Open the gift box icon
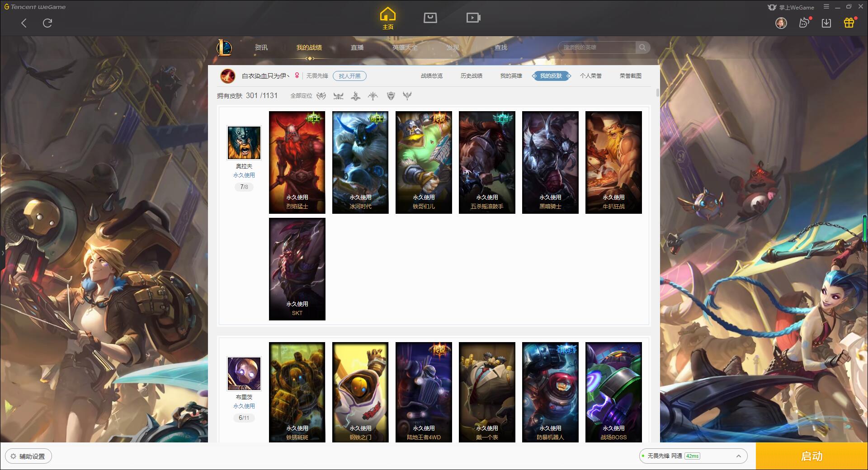This screenshot has width=868, height=470. click(x=849, y=23)
